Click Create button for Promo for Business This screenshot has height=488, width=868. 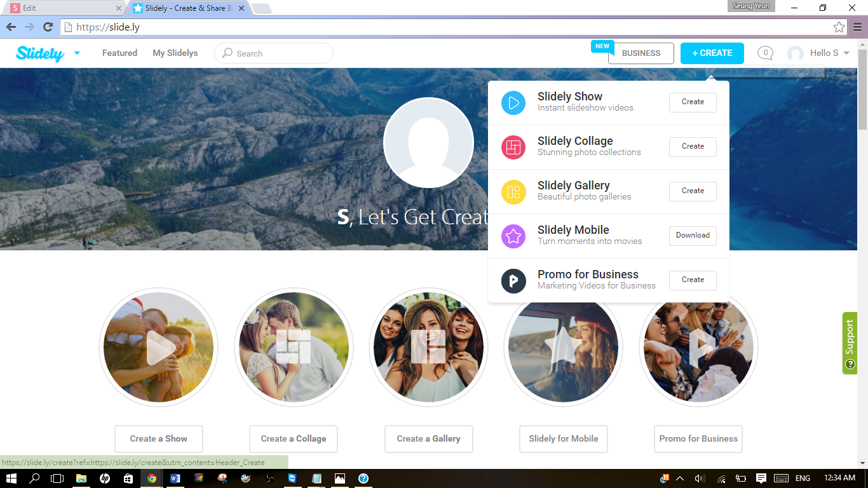[693, 280]
